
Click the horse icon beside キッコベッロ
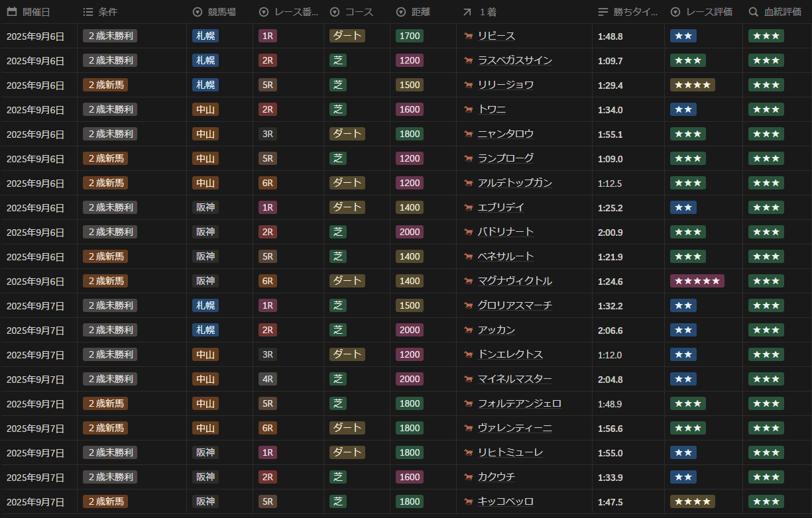(x=469, y=501)
